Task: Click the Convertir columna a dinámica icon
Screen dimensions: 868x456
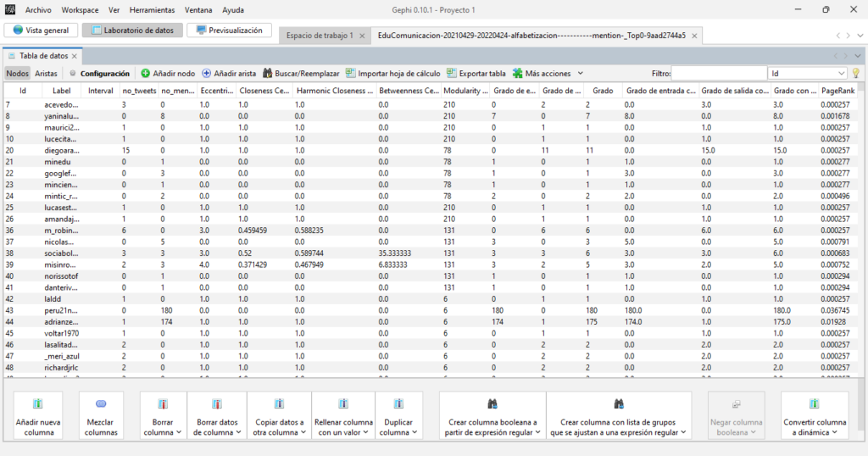Action: (814, 403)
